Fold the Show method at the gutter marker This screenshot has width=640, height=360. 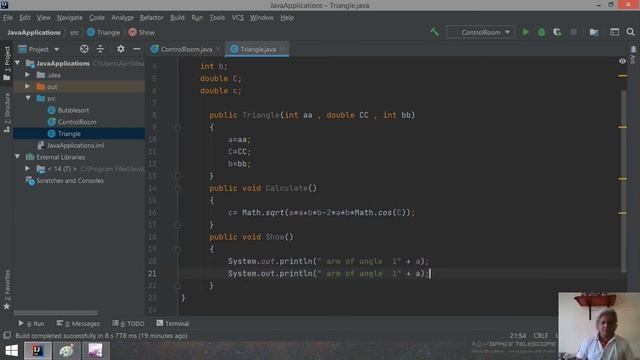tap(178, 249)
